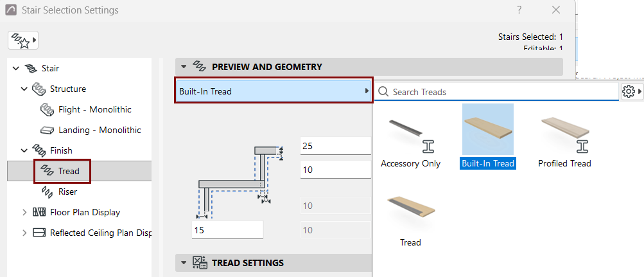Select Floor Plan Display tree item
Image resolution: width=644 pixels, height=277 pixels.
coord(85,212)
